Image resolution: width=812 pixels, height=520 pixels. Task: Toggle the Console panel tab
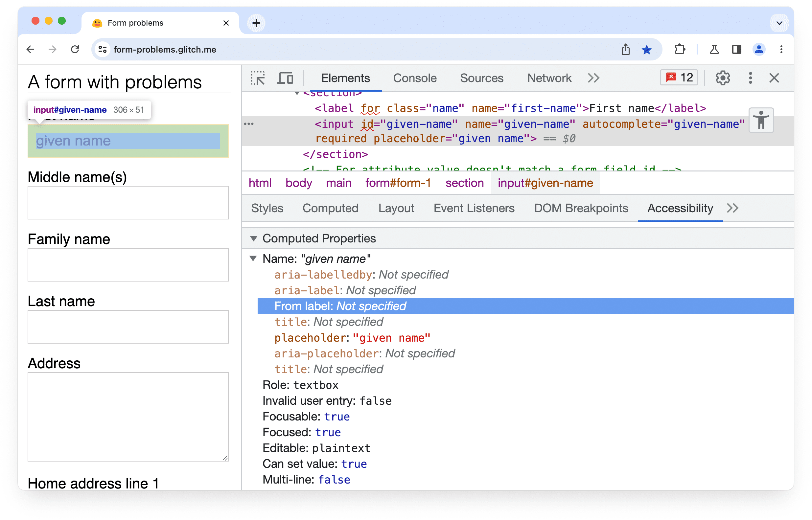(x=414, y=78)
